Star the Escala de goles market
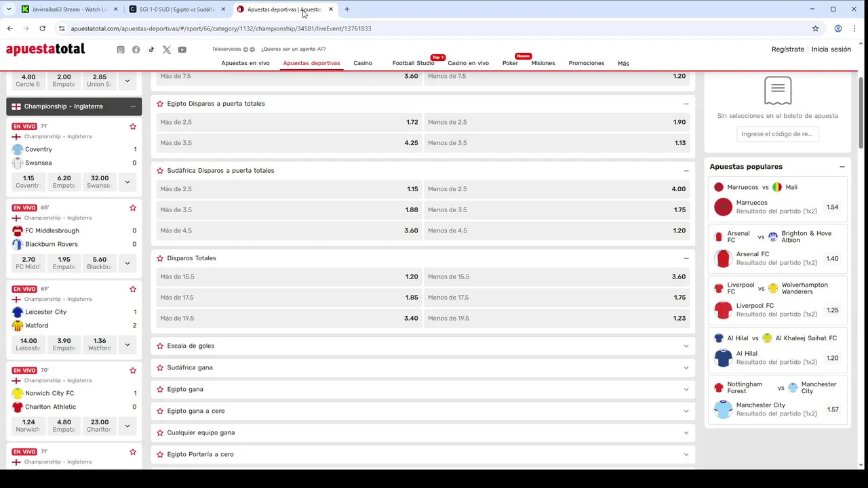This screenshot has height=488, width=868. click(x=160, y=346)
